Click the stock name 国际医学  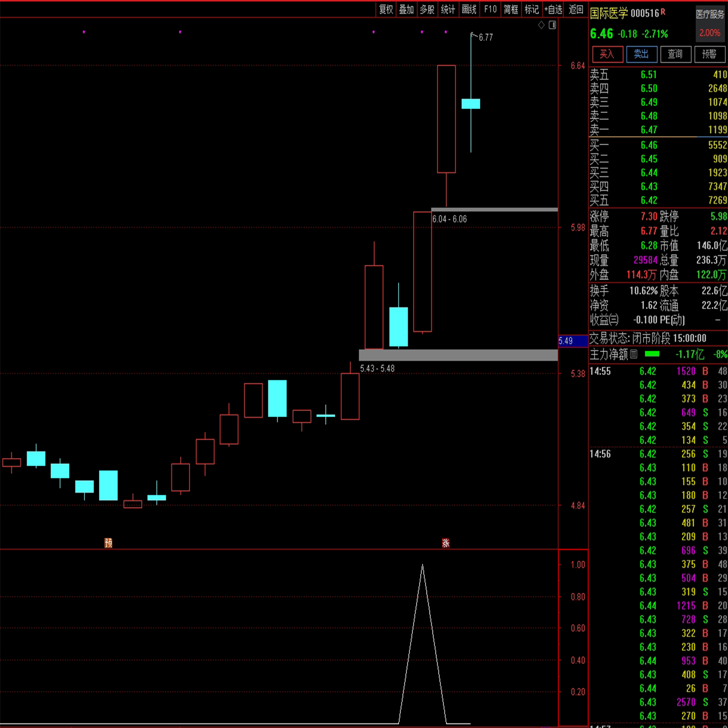[x=609, y=14]
